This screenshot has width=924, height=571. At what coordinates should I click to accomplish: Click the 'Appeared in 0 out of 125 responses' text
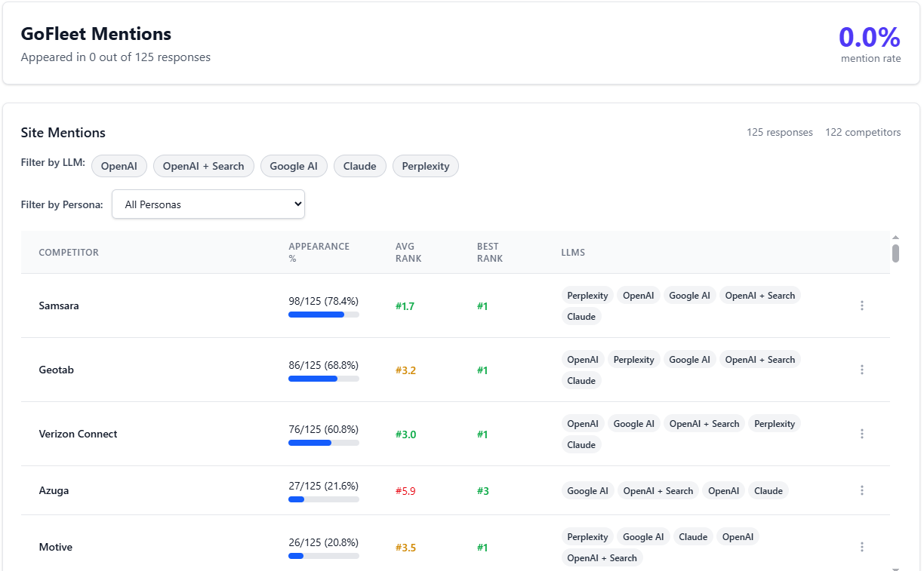[115, 57]
